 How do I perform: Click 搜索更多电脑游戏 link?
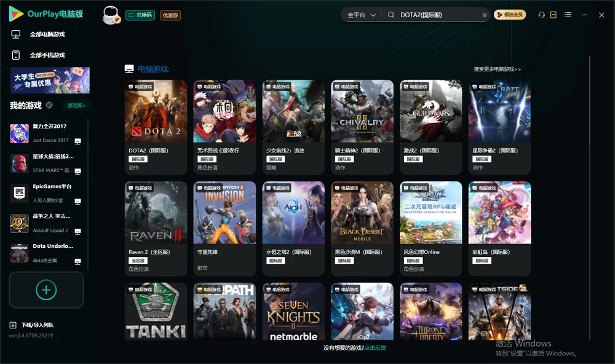point(497,69)
